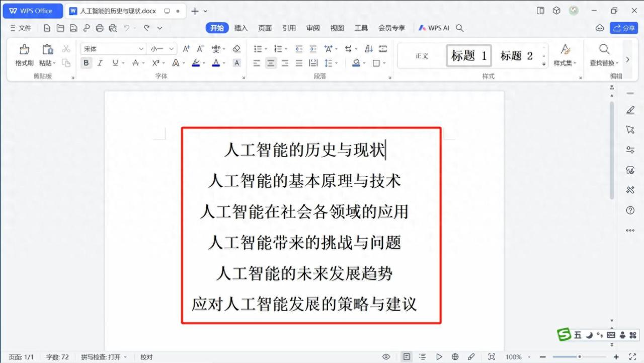Click the Redo arrow icon
The image size is (644, 363).
coord(146,28)
